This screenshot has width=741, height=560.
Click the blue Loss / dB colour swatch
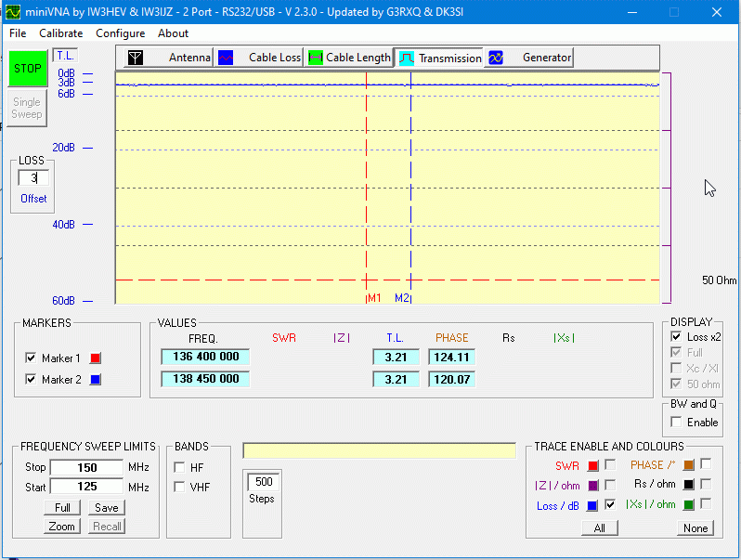[x=592, y=506]
